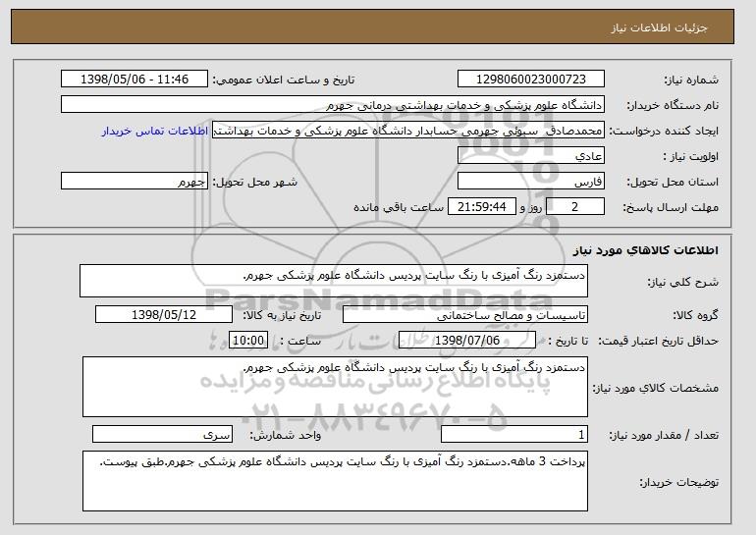756x535 pixels.
Task: Click the نام دستگاه خریدار field
Action: click(333, 105)
